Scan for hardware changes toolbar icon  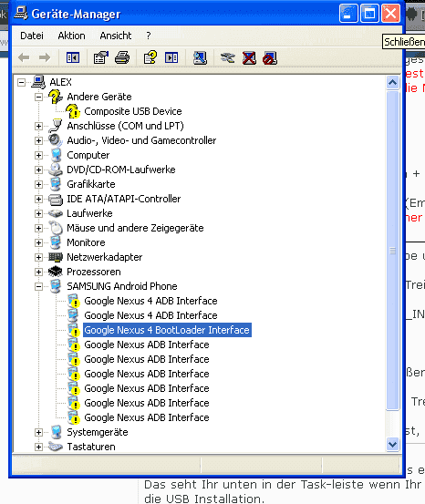[x=200, y=58]
